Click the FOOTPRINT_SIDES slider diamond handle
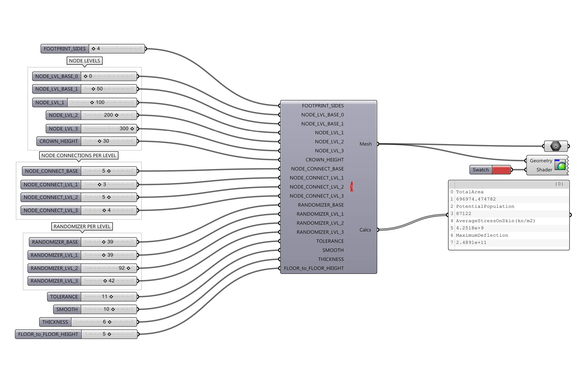The image size is (588, 384). (x=93, y=49)
